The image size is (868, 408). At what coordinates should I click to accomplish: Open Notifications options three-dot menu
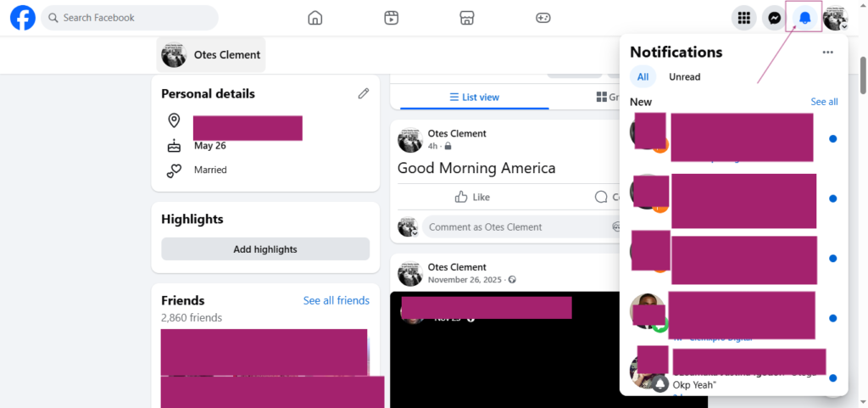coord(827,52)
